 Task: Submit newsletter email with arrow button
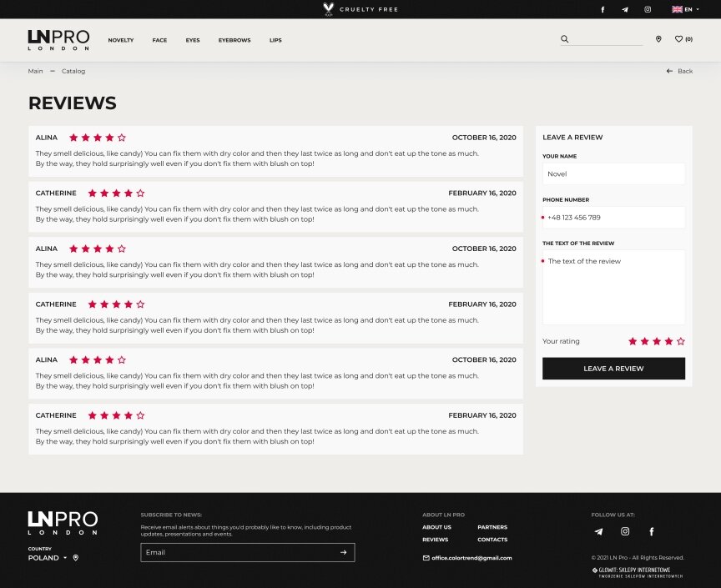pyautogui.click(x=344, y=552)
